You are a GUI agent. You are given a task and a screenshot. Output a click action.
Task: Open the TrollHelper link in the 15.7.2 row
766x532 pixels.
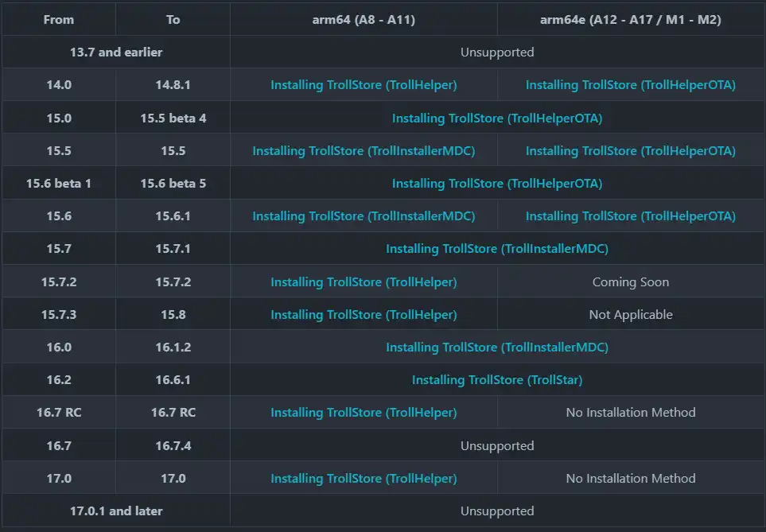(x=364, y=282)
